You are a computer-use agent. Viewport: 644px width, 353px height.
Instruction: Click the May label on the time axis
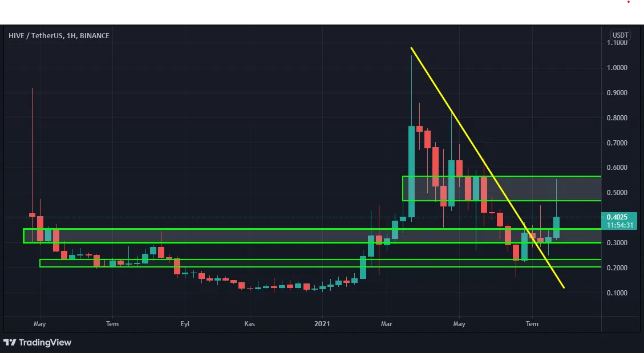click(459, 324)
